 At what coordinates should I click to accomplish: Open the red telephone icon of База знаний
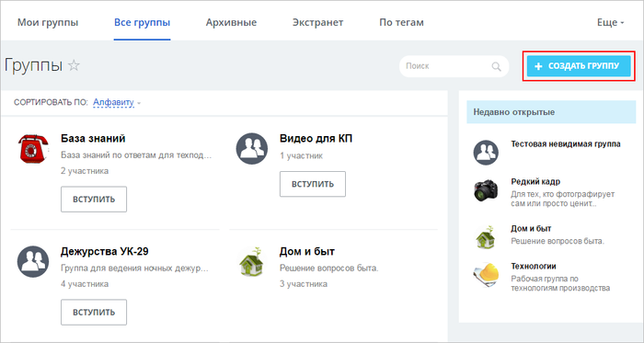(33, 149)
